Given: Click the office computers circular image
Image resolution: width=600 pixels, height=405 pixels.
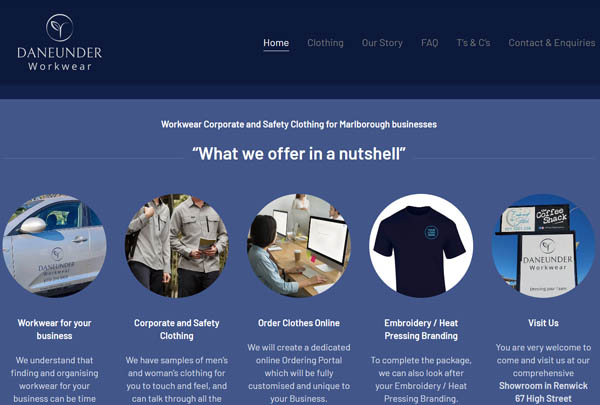Looking at the screenshot, I should pos(299,245).
